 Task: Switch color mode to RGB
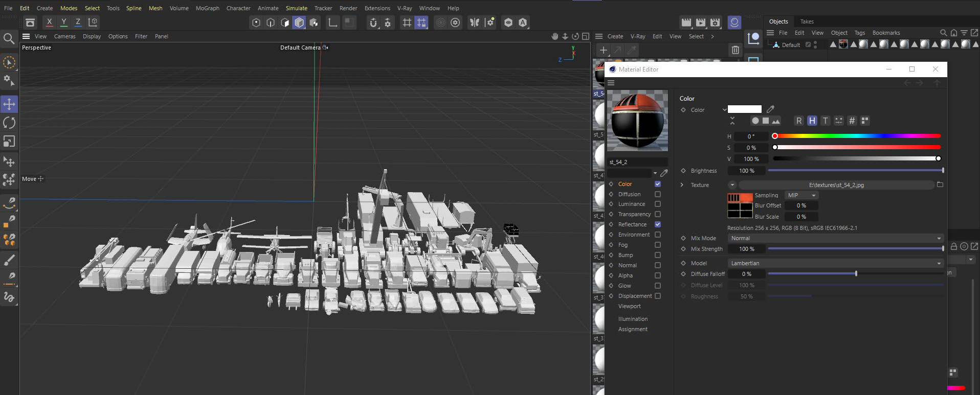pyautogui.click(x=798, y=121)
